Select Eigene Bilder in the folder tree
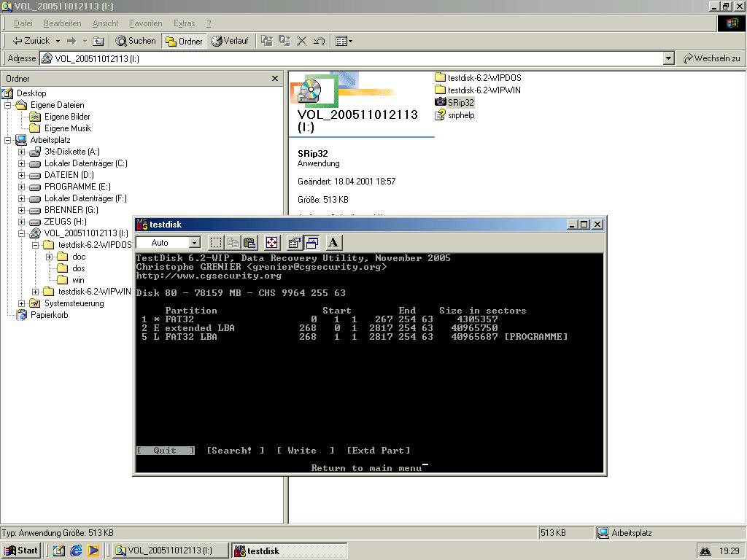Screen dimensions: 747x560 tap(67, 117)
